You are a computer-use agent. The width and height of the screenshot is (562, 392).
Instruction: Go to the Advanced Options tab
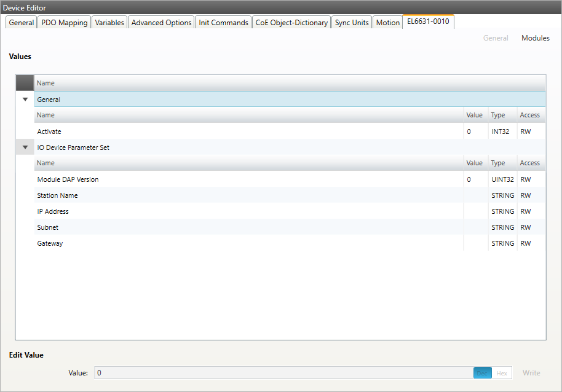click(161, 23)
